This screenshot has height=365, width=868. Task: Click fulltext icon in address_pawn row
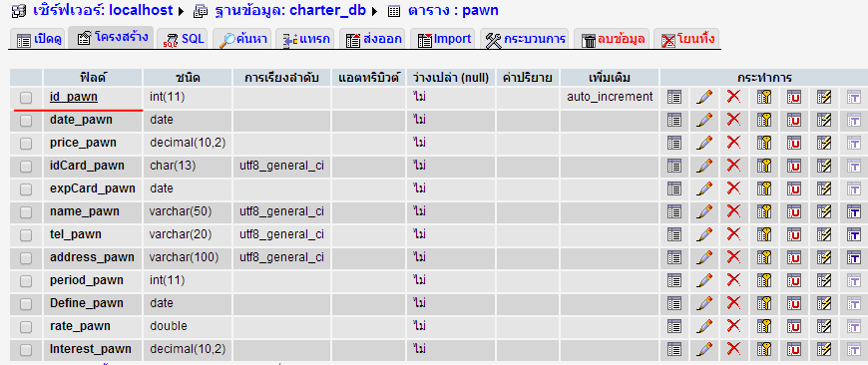(854, 257)
